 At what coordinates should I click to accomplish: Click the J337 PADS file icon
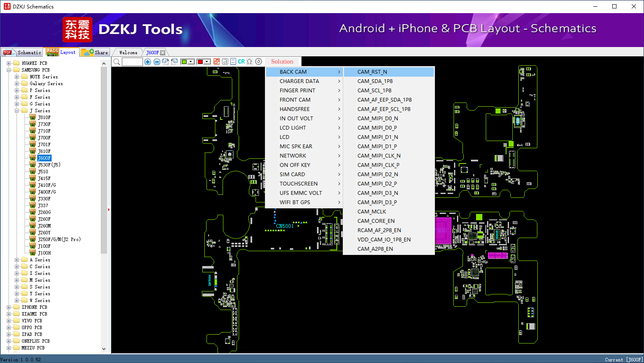[x=33, y=205]
